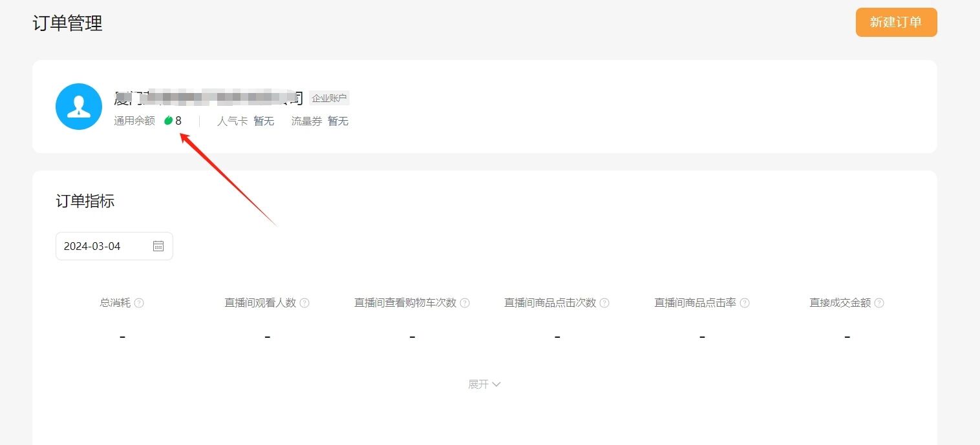This screenshot has width=980, height=445.
Task: Click the 直接成交金额 metric value
Action: [847, 336]
